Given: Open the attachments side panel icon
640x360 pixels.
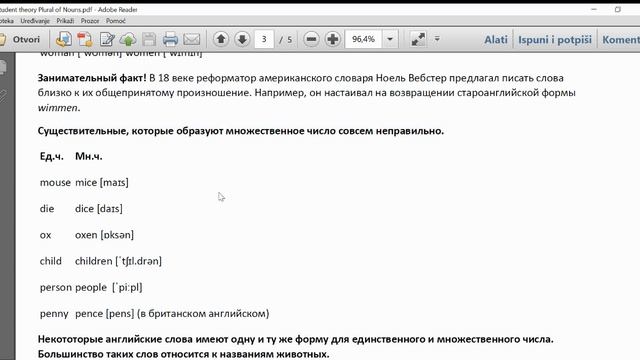Looking at the screenshot, I should [x=3, y=96].
